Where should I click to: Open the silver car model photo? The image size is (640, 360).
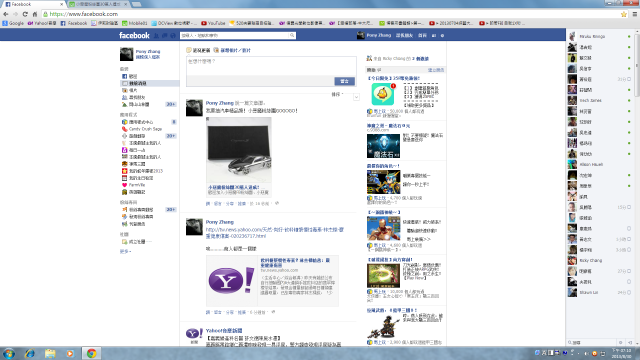pos(239,150)
